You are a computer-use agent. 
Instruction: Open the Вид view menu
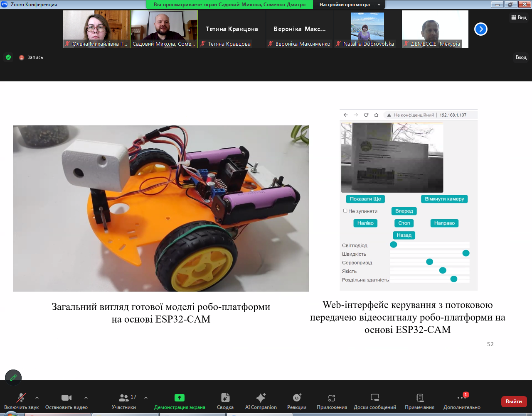tap(519, 17)
